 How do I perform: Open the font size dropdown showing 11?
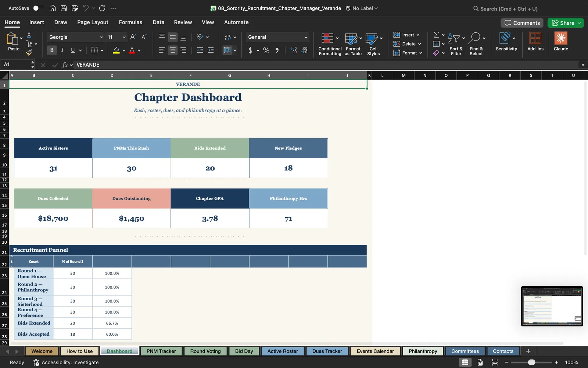coord(124,37)
